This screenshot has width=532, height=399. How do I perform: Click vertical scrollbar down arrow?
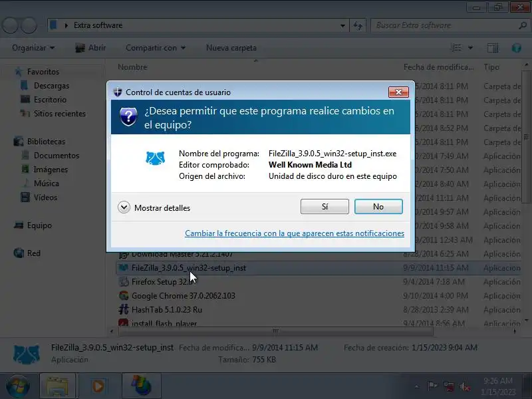click(x=526, y=321)
